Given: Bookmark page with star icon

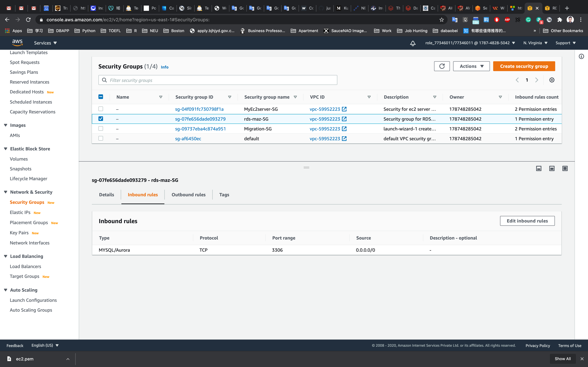Looking at the screenshot, I should 441,20.
